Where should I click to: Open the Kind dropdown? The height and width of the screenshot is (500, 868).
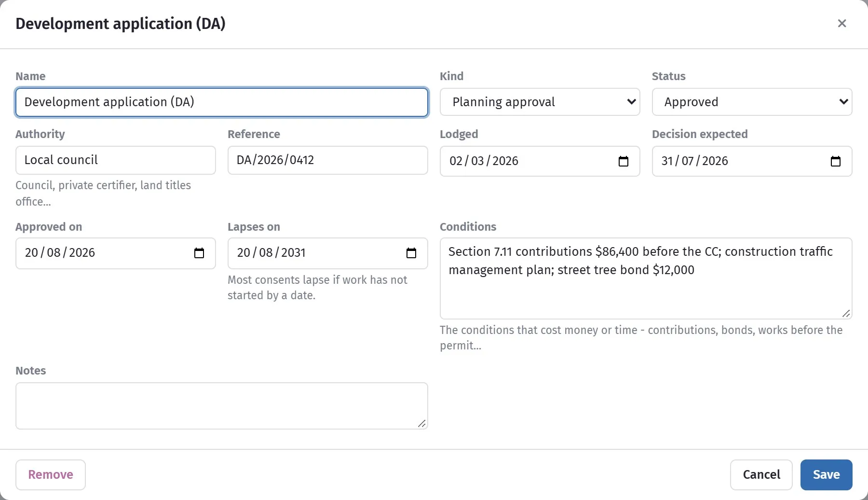[540, 102]
